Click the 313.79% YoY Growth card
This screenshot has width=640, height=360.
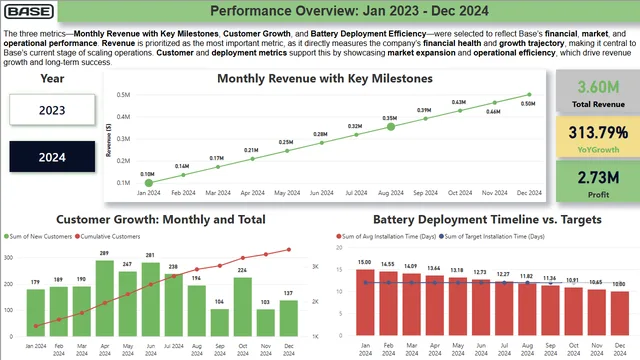[x=598, y=138]
